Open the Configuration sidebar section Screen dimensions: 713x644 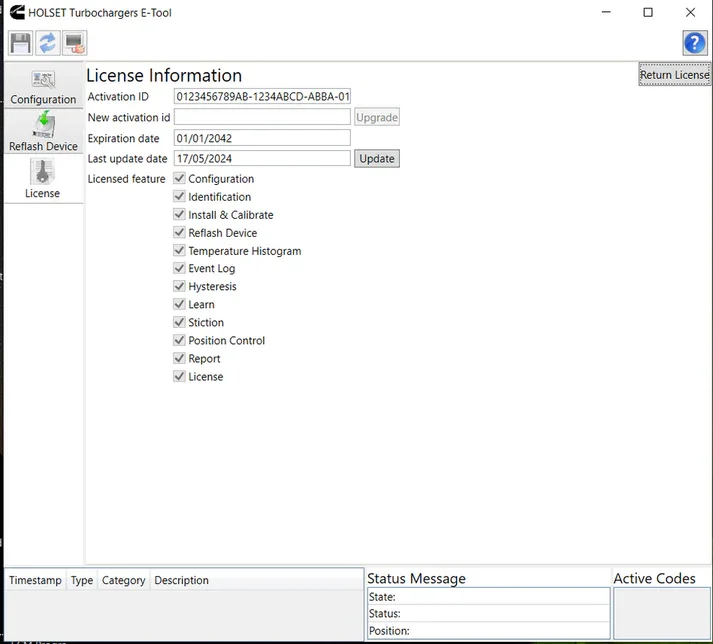(x=43, y=86)
